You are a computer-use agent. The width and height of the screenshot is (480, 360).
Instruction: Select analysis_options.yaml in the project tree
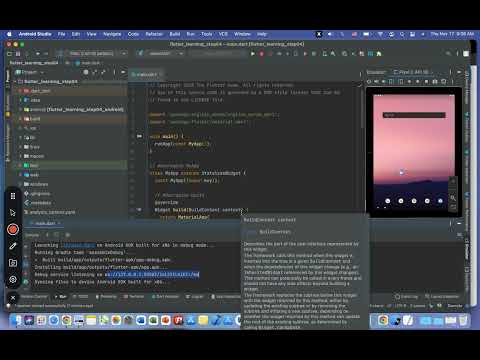[52, 212]
